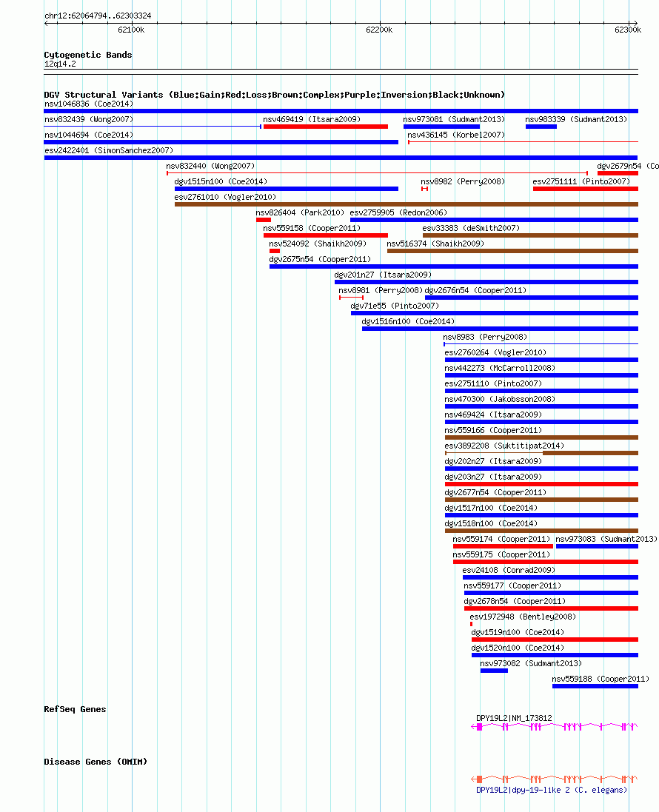
Task: Click dgv1516n100 (Coe2014) label
Action: (408, 321)
